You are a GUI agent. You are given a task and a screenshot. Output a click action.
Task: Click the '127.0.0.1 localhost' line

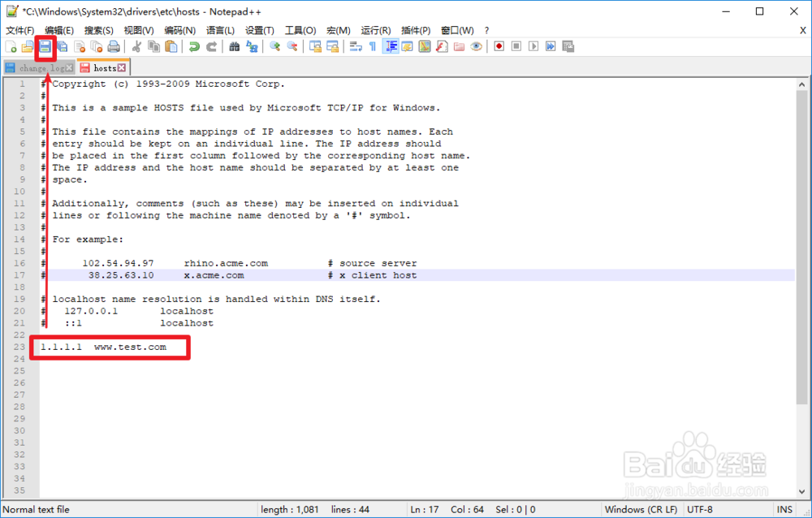pyautogui.click(x=139, y=311)
